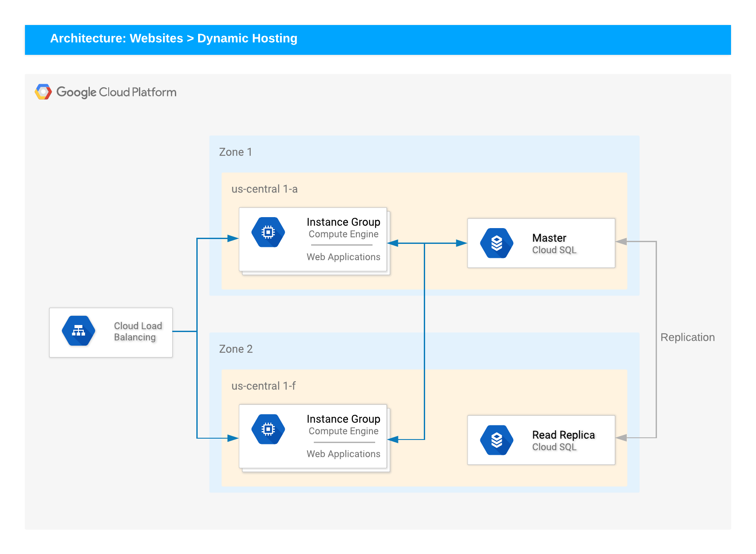Click Compute Engine subtitle in us-central 1-f

point(344,431)
